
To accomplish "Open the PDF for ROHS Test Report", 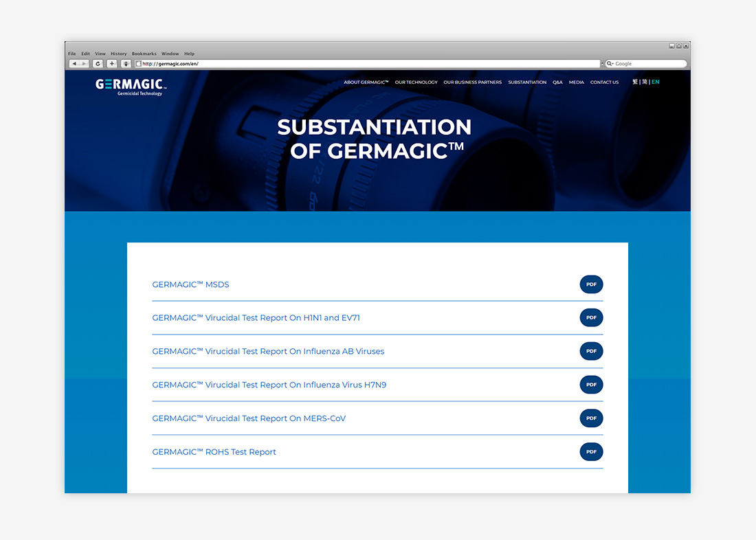I will point(591,452).
